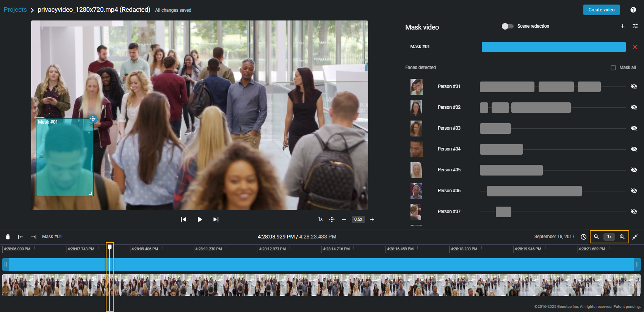Viewport: 644px width, 312px height.
Task: Open the help question mark icon
Action: point(633,10)
